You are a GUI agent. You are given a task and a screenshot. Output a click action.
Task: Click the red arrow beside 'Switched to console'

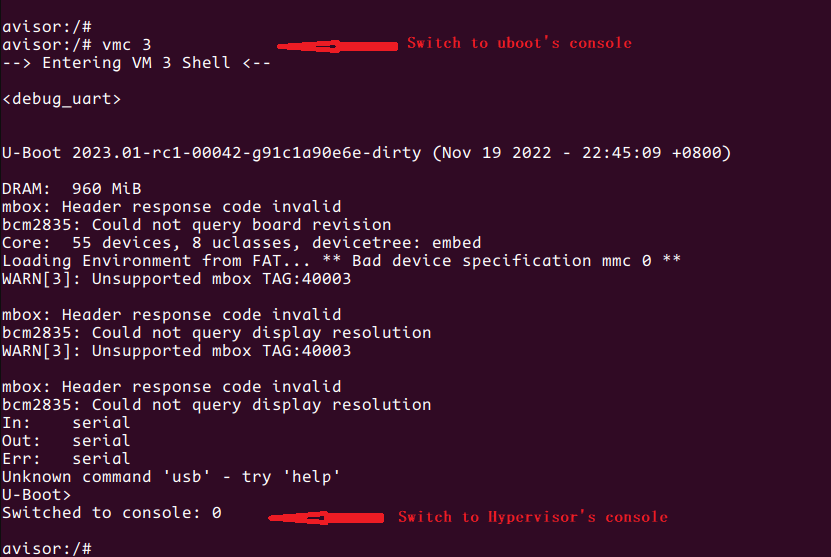point(326,517)
